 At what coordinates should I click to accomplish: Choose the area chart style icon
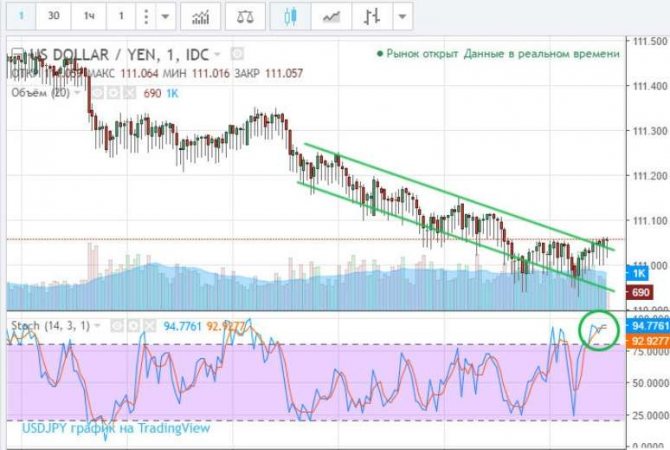(331, 17)
